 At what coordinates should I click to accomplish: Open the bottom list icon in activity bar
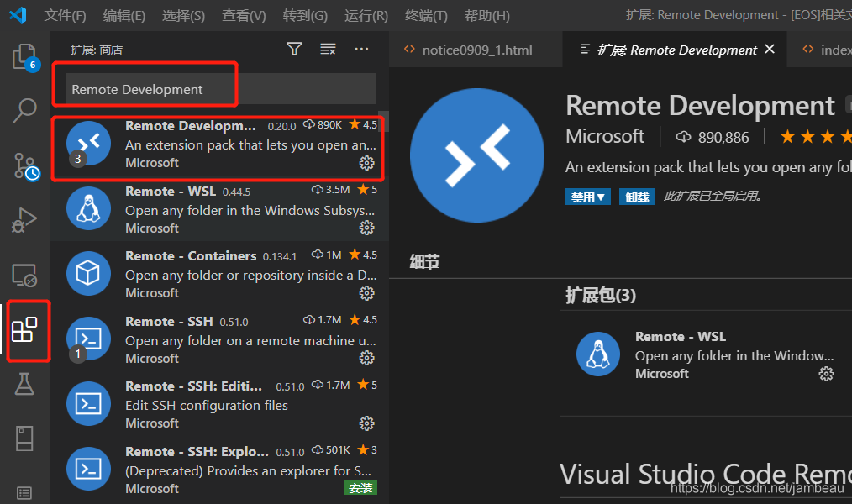(x=24, y=492)
